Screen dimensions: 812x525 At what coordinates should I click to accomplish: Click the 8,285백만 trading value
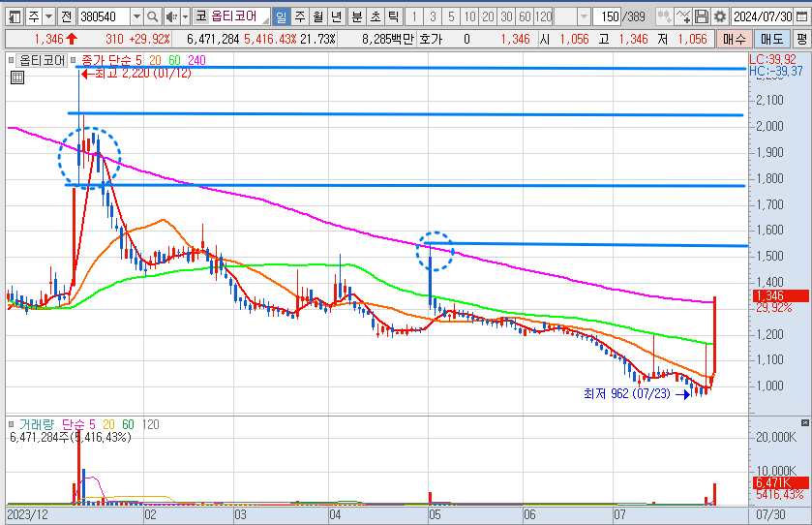[x=388, y=39]
